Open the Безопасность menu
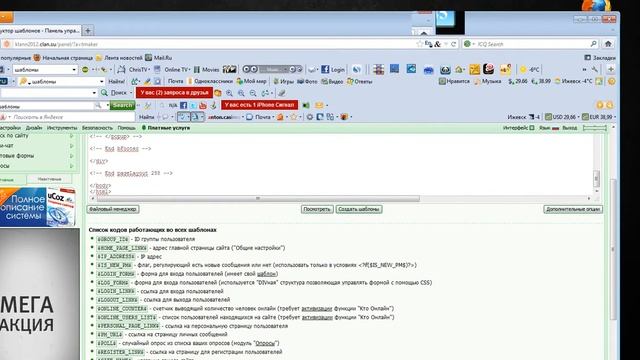This screenshot has height=360, width=640. [97, 128]
